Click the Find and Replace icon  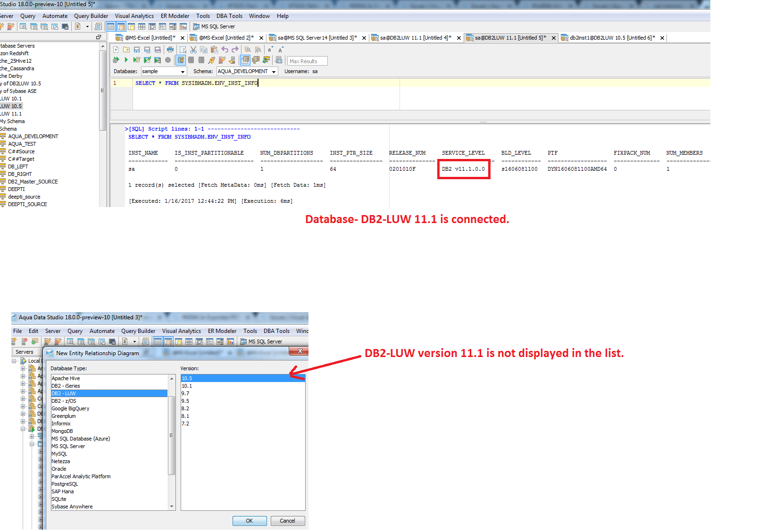[x=258, y=50]
